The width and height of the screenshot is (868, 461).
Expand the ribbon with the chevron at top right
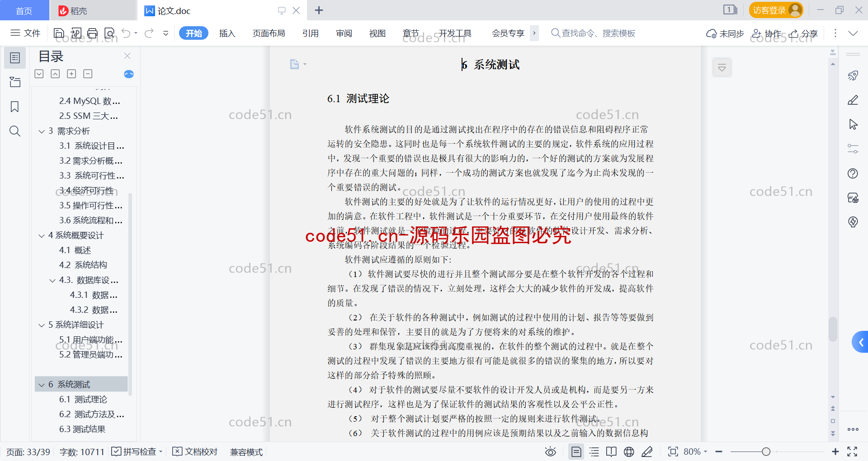pyautogui.click(x=853, y=33)
